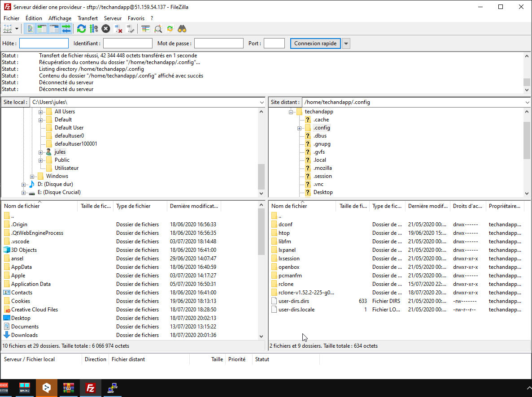This screenshot has height=397, width=532.
Task: Select the Contacts folder icon
Action: coord(7,293)
